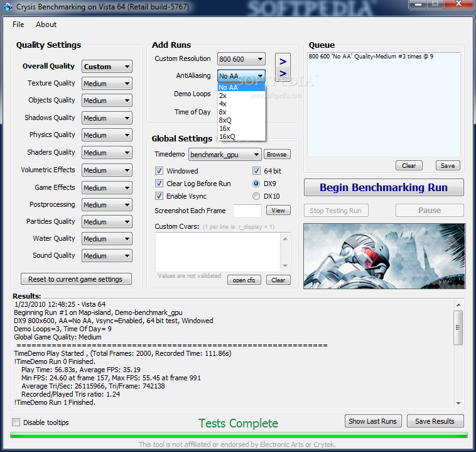Click the green tests progress bar

click(239, 435)
